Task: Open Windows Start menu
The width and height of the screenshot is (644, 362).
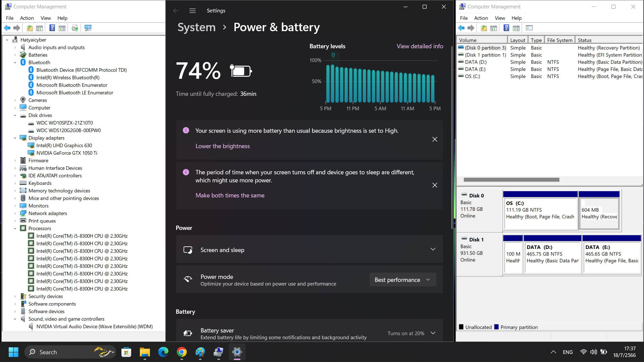Action: coord(13,352)
